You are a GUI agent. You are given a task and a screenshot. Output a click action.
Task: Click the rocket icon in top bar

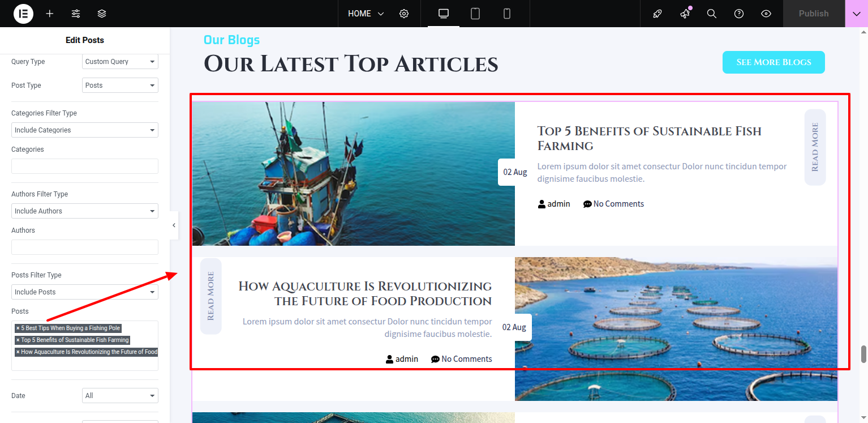[x=658, y=14]
